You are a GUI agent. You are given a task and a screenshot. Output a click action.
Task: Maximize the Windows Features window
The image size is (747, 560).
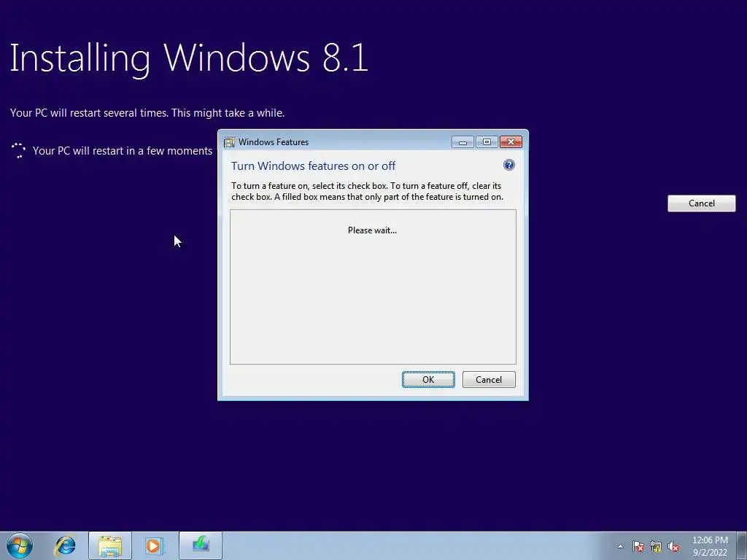487,142
